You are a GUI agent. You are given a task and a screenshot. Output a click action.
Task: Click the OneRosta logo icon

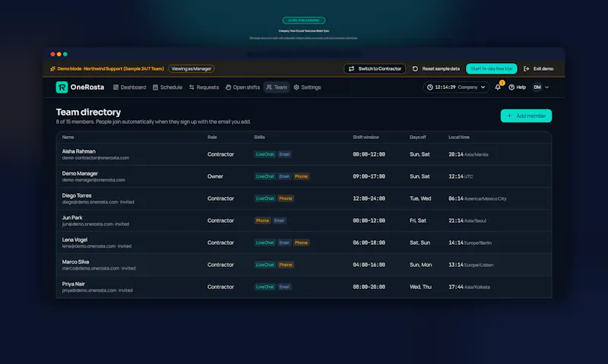pyautogui.click(x=62, y=87)
